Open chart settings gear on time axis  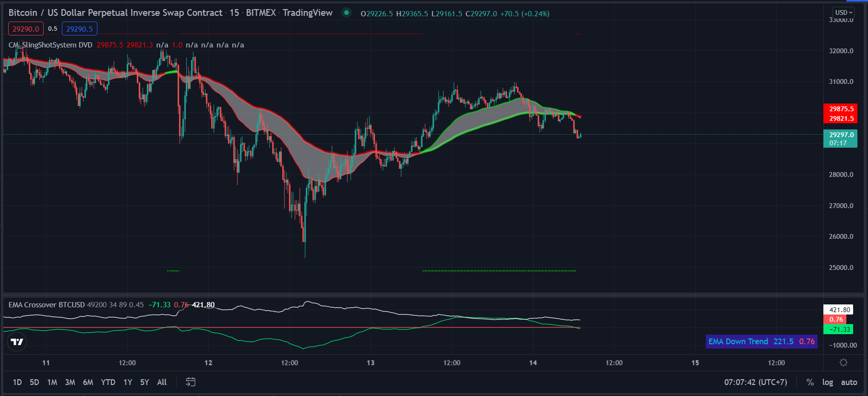click(x=844, y=362)
